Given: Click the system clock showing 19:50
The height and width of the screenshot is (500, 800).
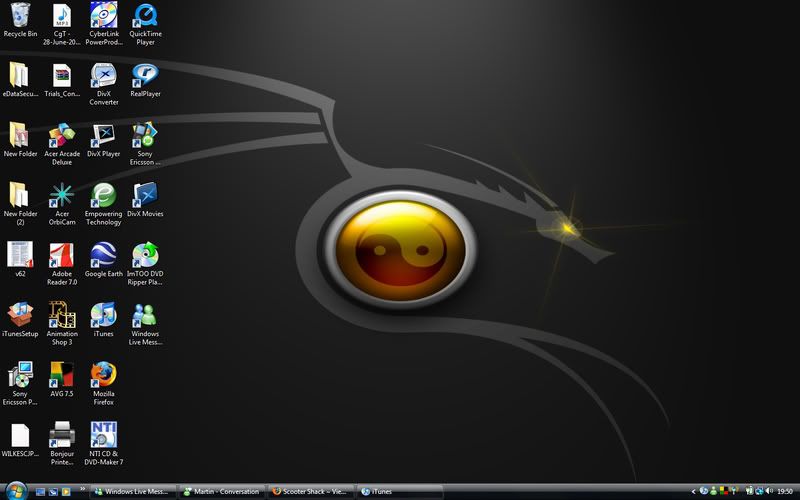Looking at the screenshot, I should pyautogui.click(x=785, y=492).
